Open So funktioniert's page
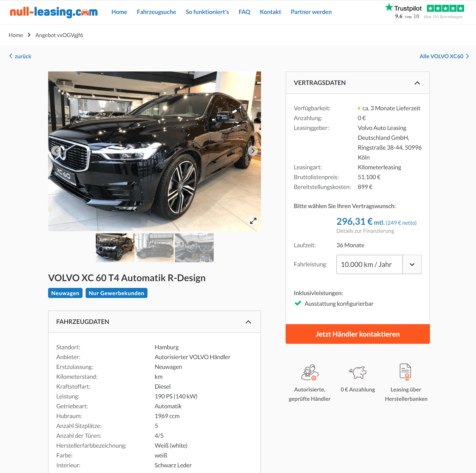Screen dimensions: 476x473 (207, 12)
